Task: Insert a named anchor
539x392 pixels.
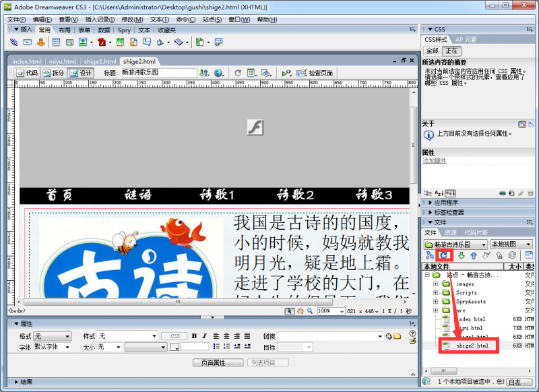Action: click(41, 42)
